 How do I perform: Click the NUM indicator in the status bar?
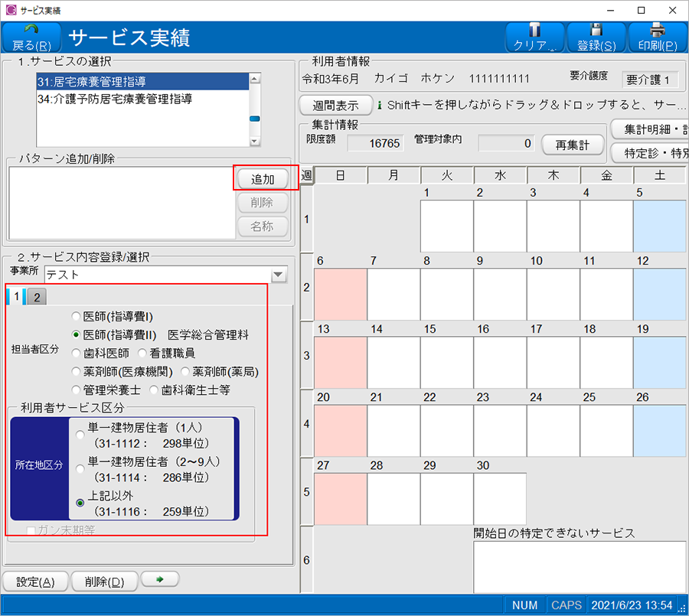pos(525,605)
